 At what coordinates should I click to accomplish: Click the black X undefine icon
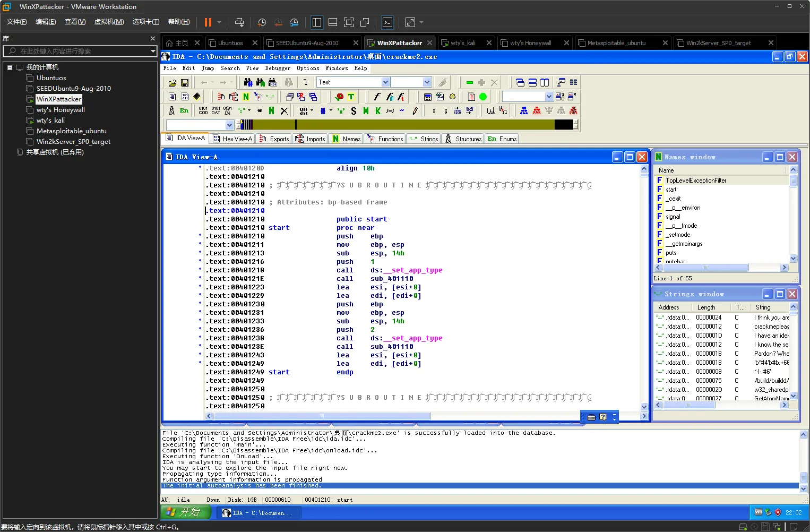pos(284,110)
